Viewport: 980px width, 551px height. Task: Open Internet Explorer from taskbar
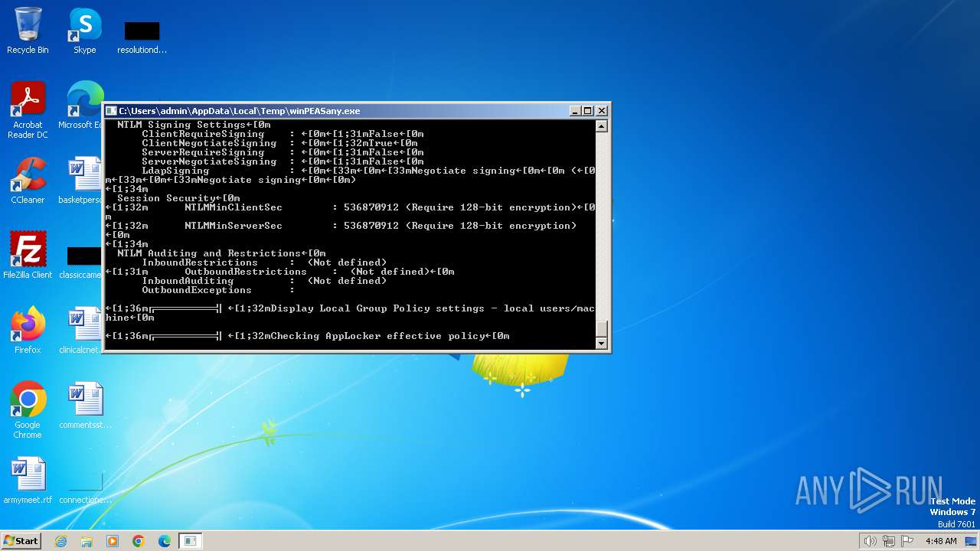pos(60,541)
